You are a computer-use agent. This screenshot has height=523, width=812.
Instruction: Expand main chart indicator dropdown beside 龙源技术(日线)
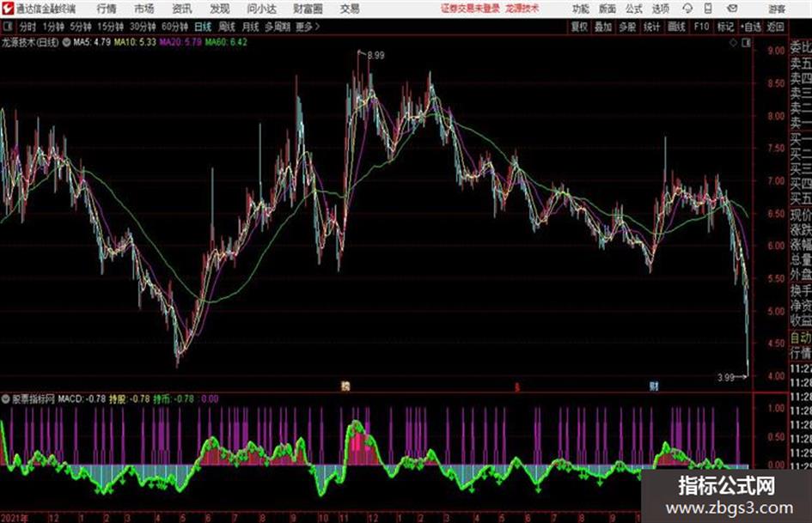66,42
